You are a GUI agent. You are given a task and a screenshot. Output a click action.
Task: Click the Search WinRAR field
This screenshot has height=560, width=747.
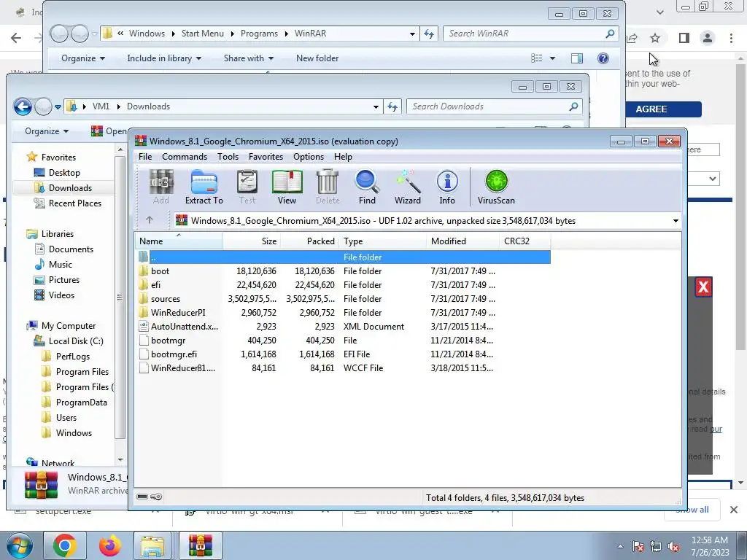pyautogui.click(x=531, y=34)
